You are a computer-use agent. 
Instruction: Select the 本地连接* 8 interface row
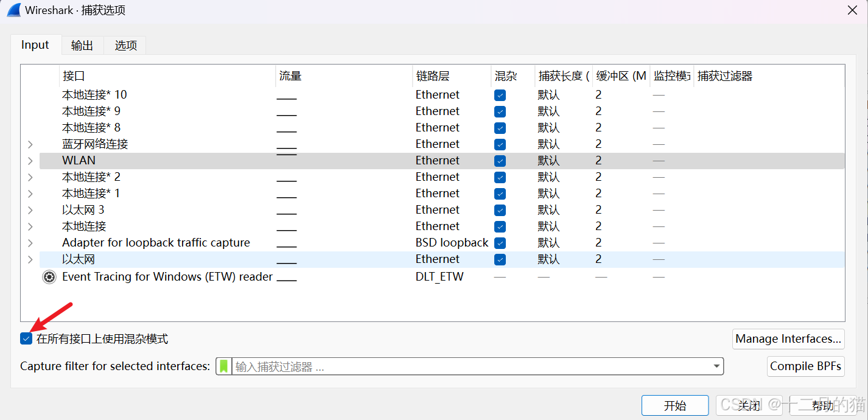tap(442, 128)
